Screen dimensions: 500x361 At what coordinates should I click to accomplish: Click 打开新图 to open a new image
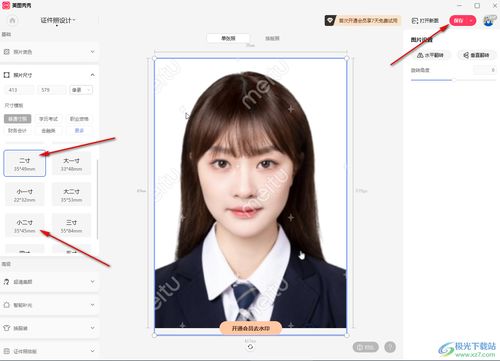coord(425,21)
